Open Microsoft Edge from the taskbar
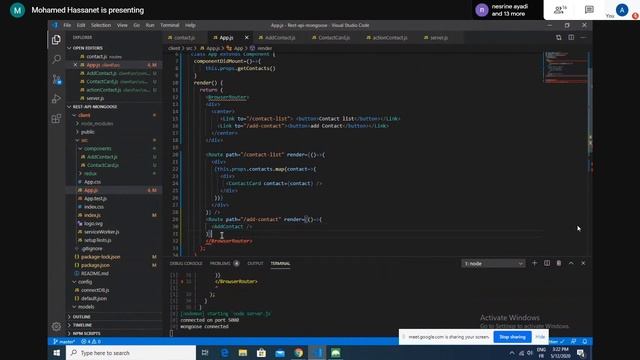 coord(224,353)
